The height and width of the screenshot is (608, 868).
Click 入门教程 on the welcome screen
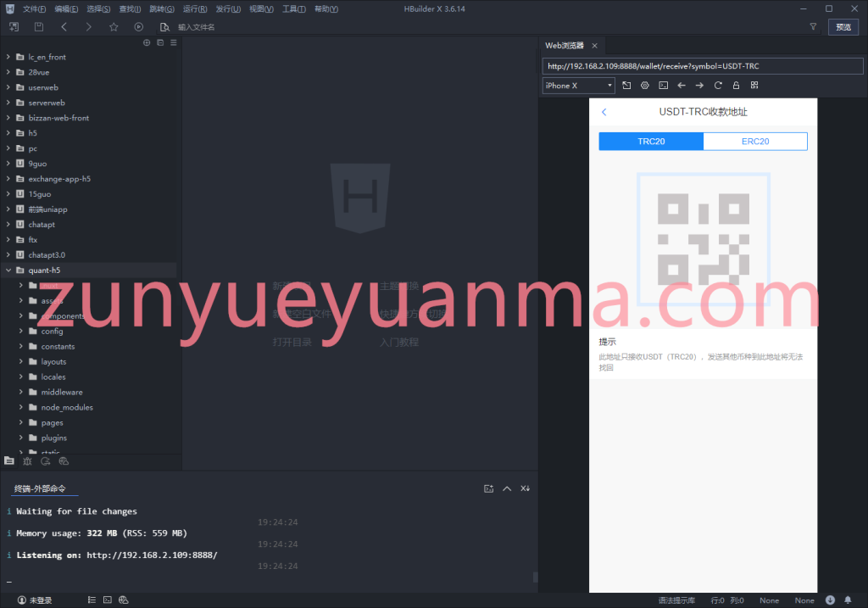click(399, 343)
